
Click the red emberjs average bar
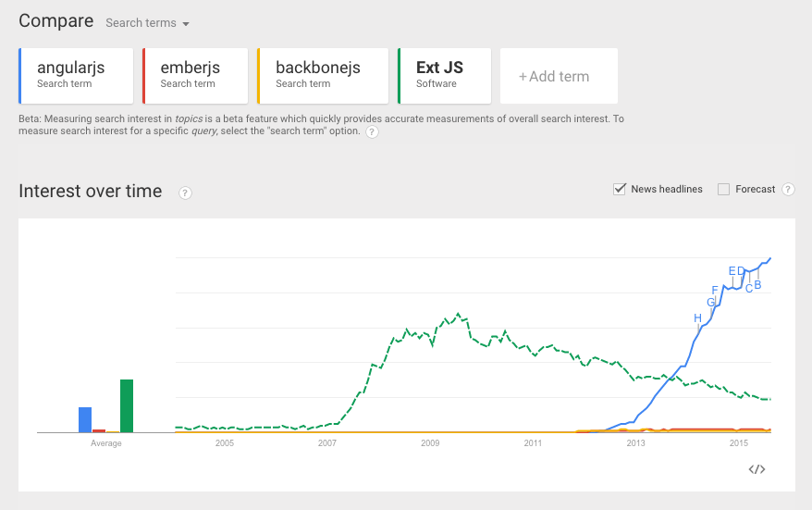(x=99, y=430)
